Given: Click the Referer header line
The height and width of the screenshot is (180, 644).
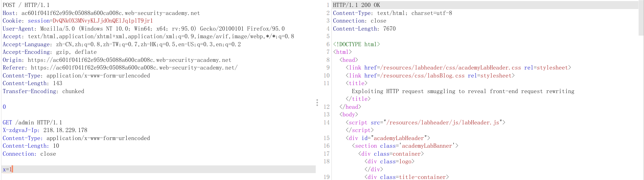Looking at the screenshot, I should pyautogui.click(x=120, y=68).
